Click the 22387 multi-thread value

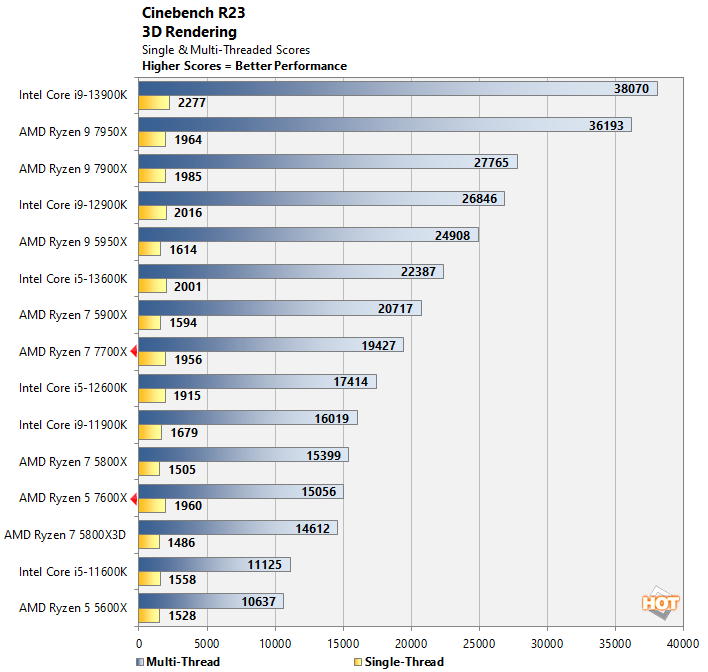pyautogui.click(x=419, y=272)
